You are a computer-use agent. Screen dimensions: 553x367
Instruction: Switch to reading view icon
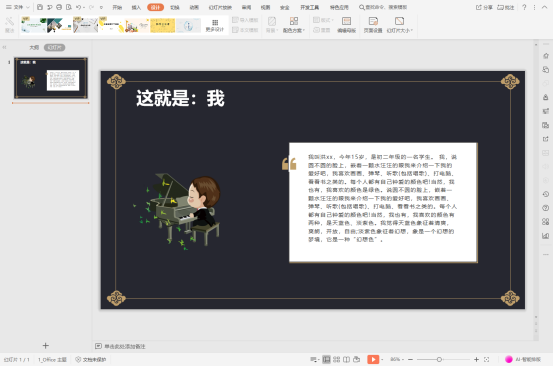coord(346,359)
